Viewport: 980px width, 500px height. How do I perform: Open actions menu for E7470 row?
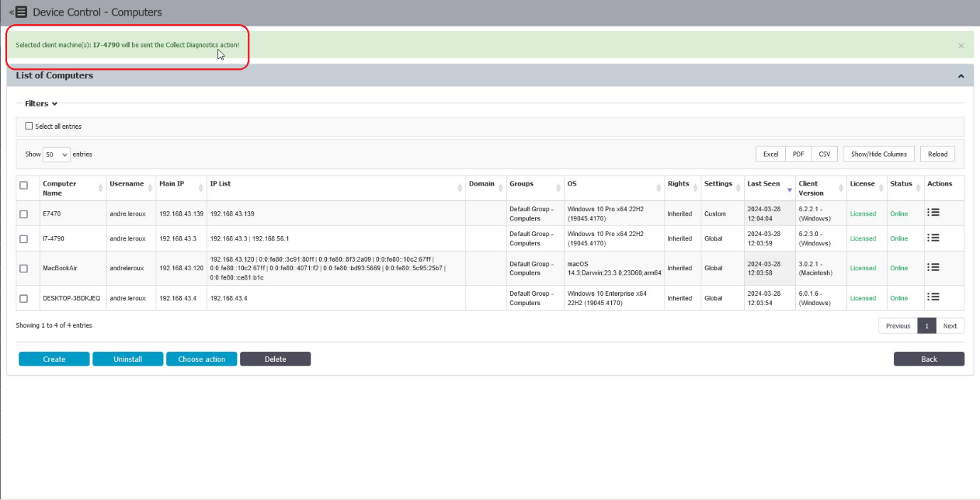coord(934,213)
